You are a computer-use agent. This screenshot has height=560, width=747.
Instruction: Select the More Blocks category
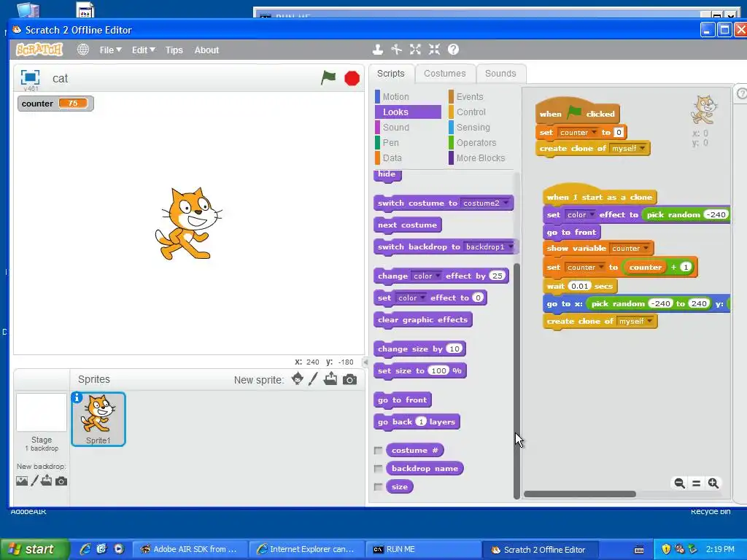[481, 157]
